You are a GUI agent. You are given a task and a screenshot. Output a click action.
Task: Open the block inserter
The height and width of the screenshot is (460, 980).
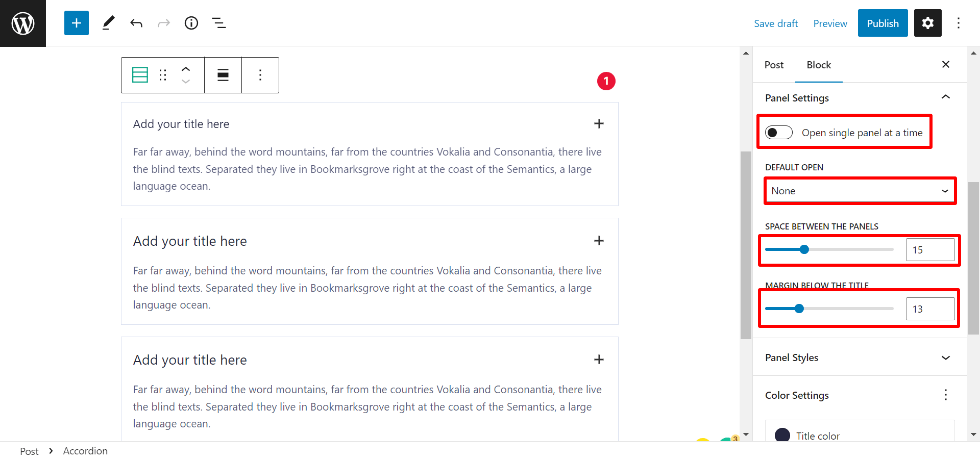(x=76, y=23)
